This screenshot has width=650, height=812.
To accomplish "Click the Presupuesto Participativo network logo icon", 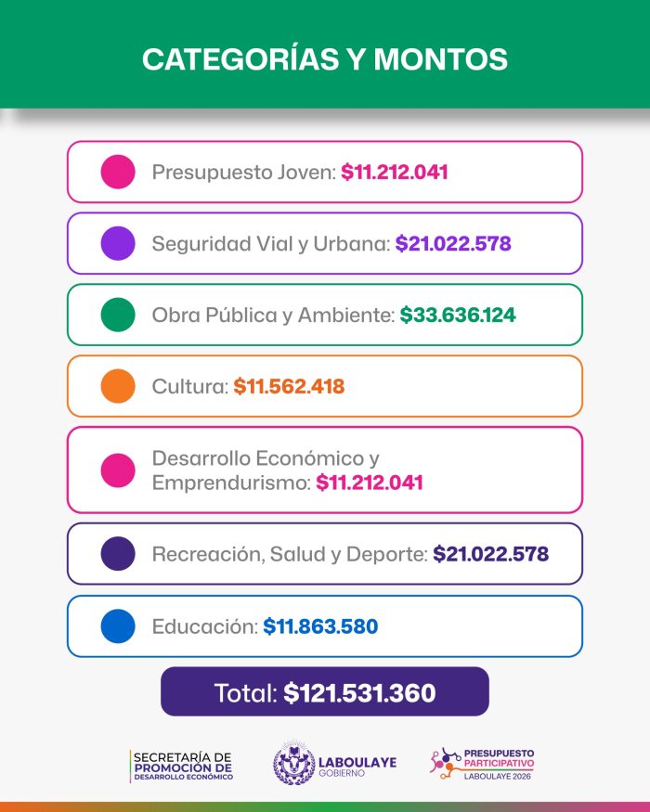I will (446, 764).
